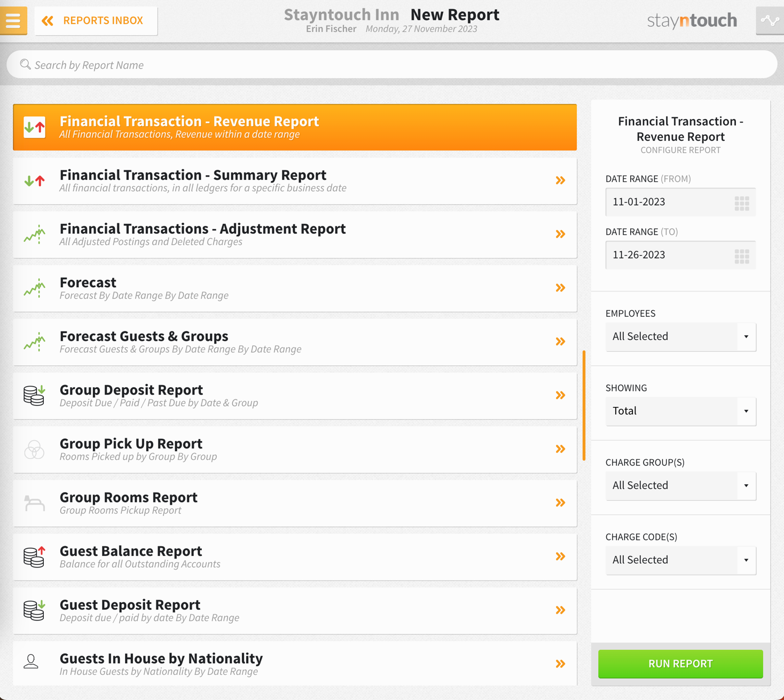
Task: Select Group Pick Up Report title
Action: [x=131, y=444]
